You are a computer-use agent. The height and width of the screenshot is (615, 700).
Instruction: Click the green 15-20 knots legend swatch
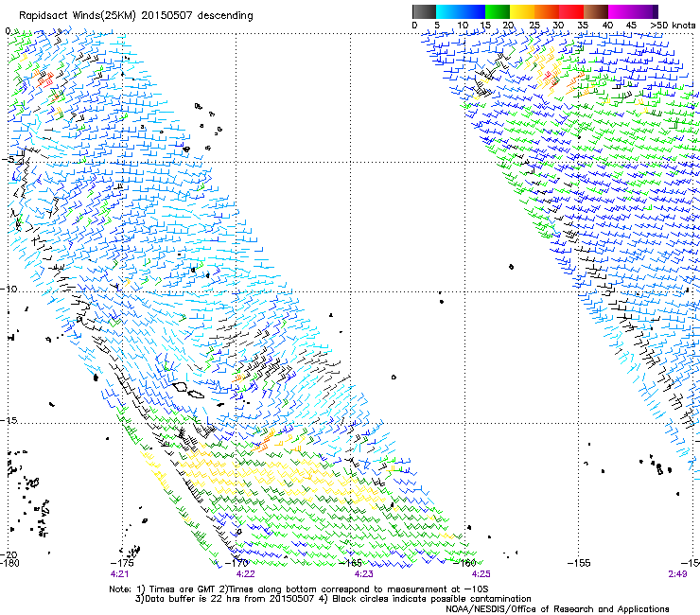[498, 11]
